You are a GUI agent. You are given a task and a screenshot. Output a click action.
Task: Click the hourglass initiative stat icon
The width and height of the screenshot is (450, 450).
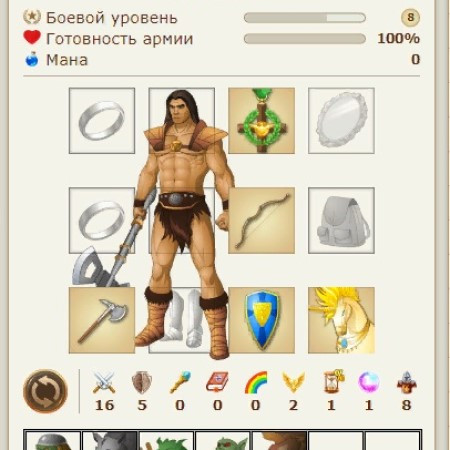tap(334, 382)
